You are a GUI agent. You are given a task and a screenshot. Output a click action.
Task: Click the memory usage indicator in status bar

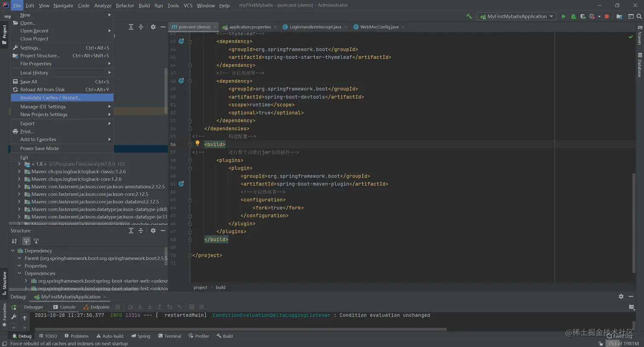coord(623,343)
